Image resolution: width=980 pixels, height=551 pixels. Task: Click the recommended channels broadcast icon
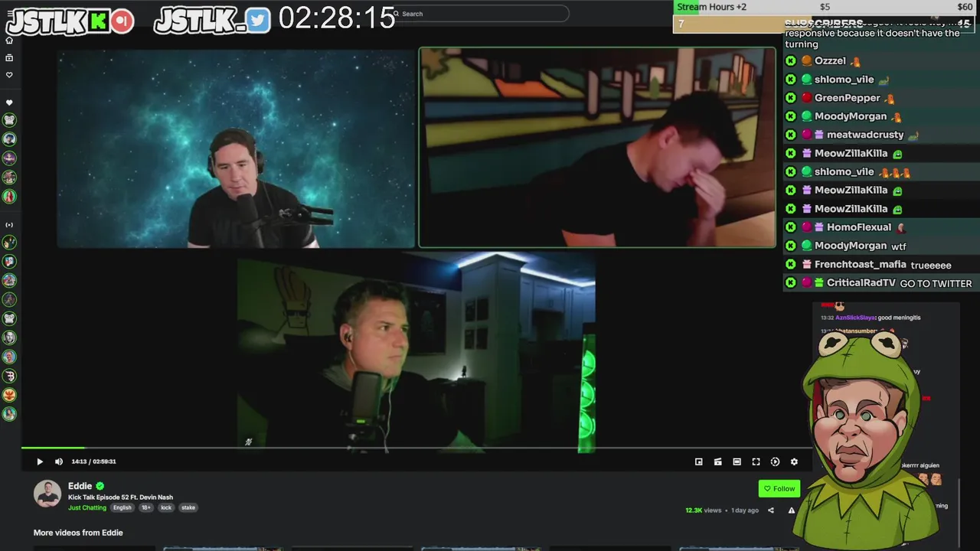(x=9, y=225)
